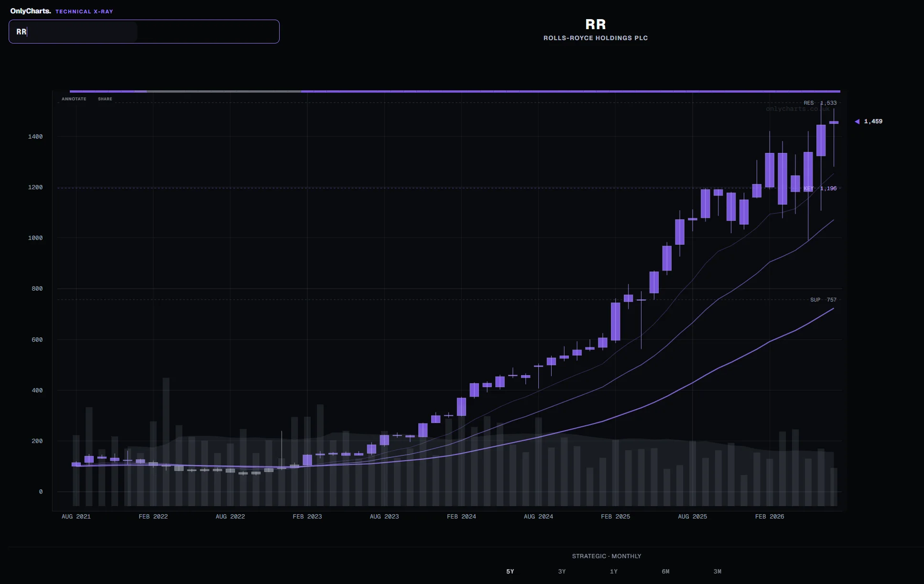This screenshot has width=924, height=584.
Task: Click the FEB 2024 axis label
Action: pyautogui.click(x=461, y=517)
